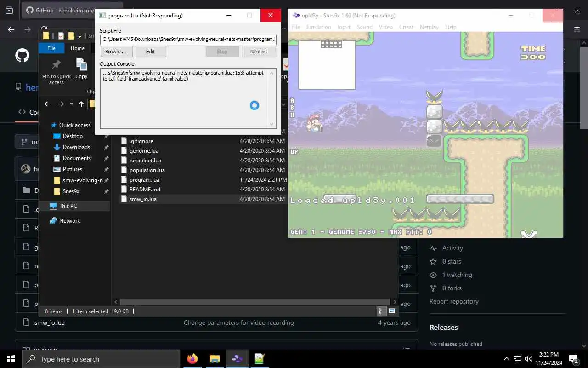Click the file icon beside neuralnet.lua
Image resolution: width=588 pixels, height=368 pixels.
coord(124,161)
